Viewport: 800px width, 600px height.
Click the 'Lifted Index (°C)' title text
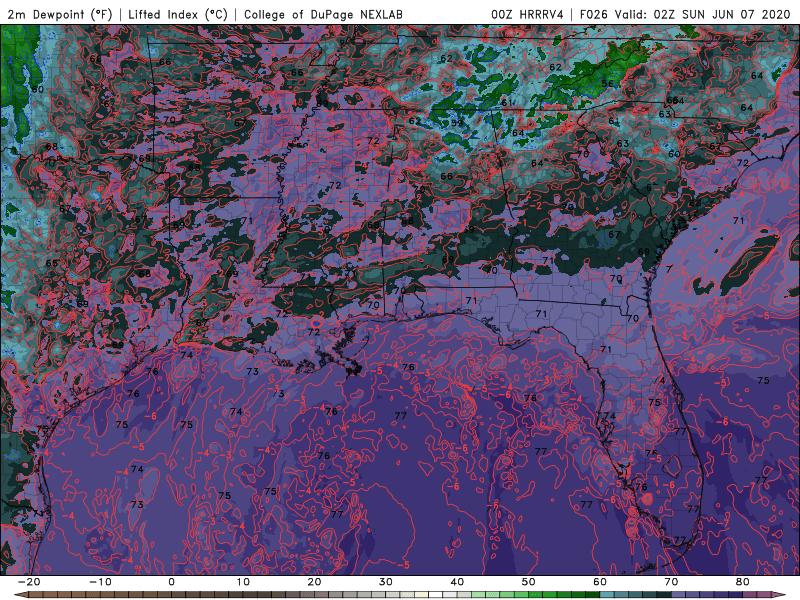tap(178, 15)
